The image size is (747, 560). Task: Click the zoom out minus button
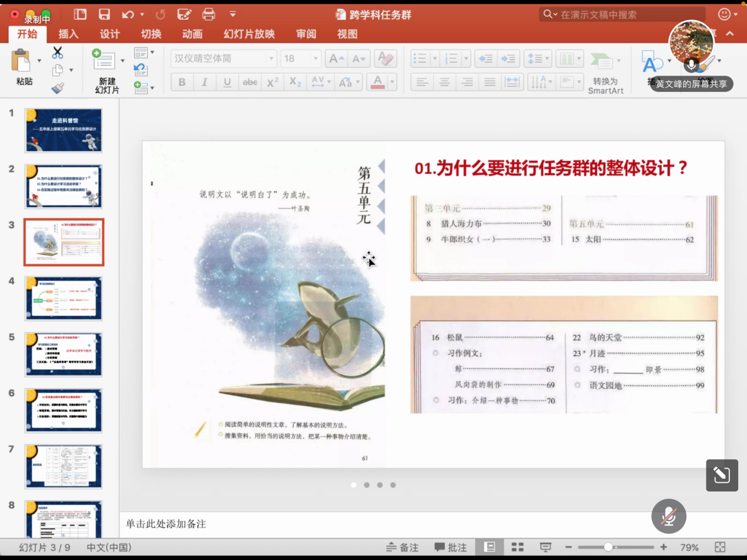pos(568,547)
